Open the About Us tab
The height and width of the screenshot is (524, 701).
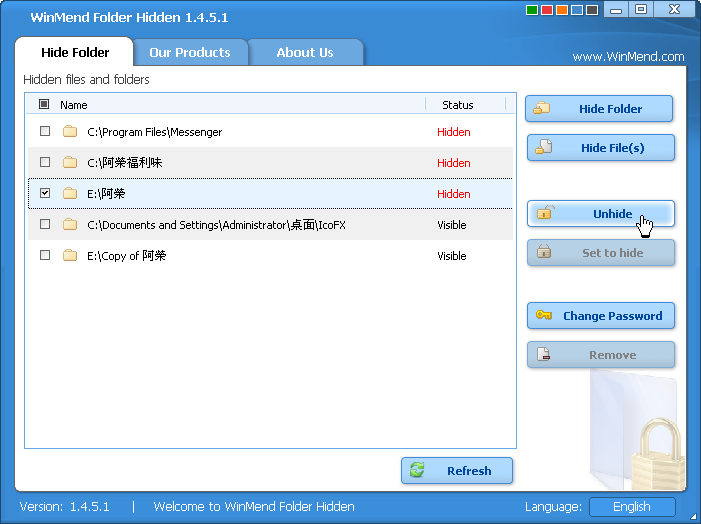(x=305, y=52)
